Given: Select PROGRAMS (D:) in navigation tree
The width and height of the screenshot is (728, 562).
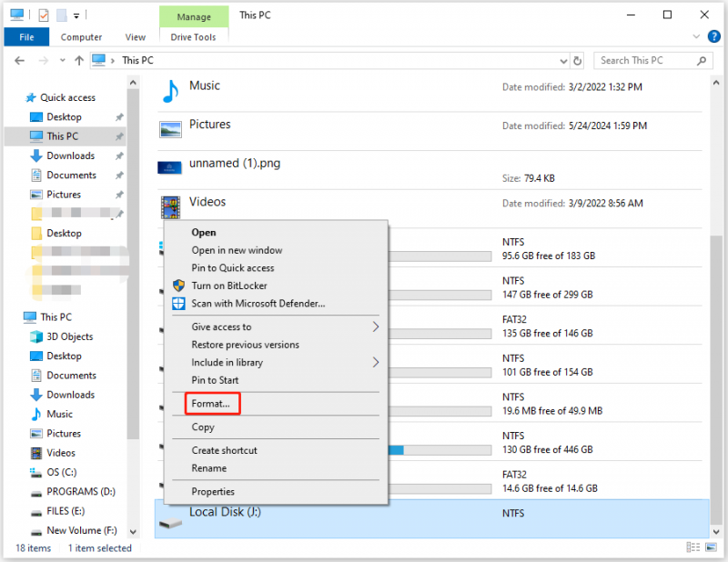Looking at the screenshot, I should click(81, 491).
